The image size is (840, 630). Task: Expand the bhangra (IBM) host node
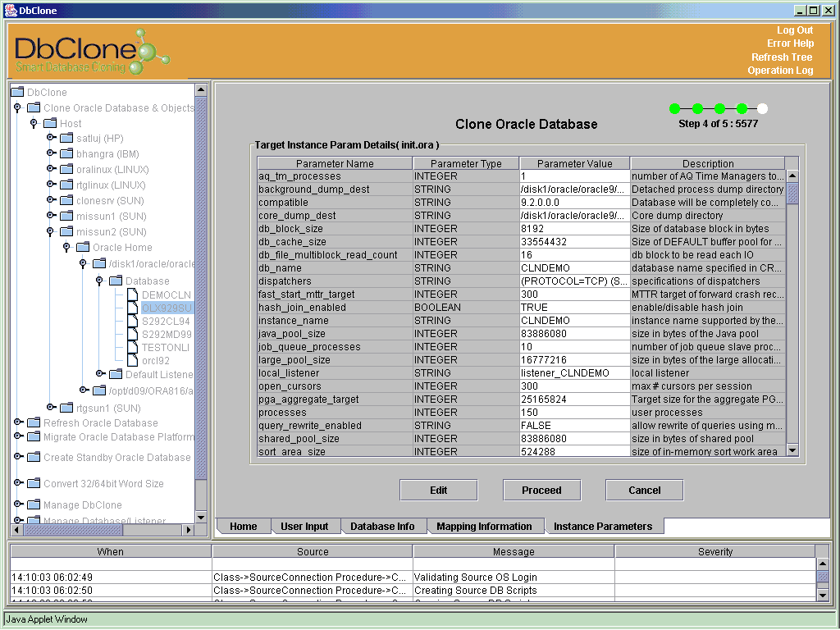tap(51, 153)
